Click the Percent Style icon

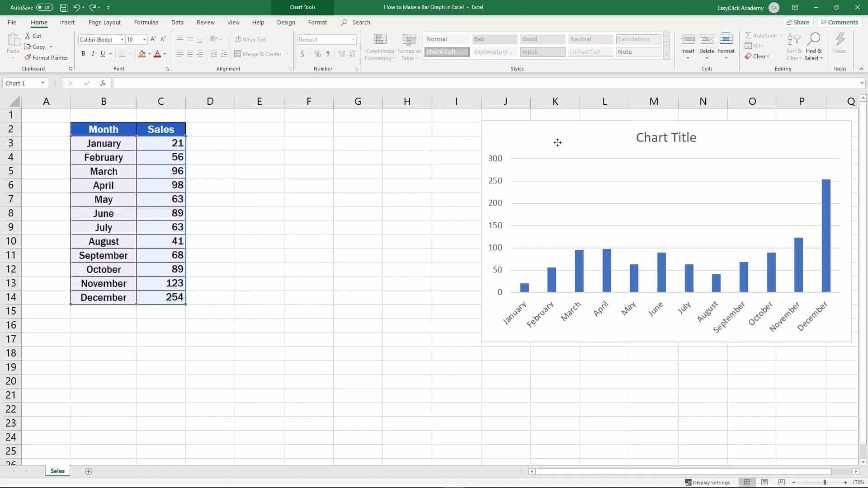(318, 54)
